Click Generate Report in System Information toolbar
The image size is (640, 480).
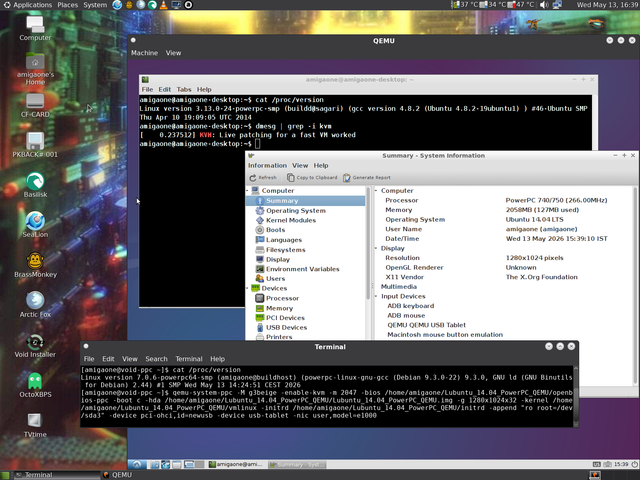(367, 178)
